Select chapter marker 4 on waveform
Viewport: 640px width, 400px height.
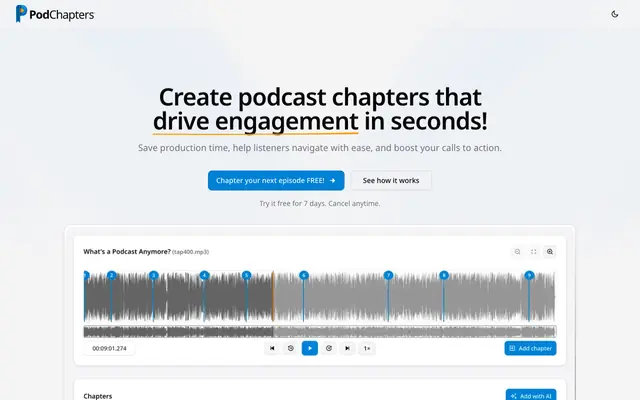point(204,276)
